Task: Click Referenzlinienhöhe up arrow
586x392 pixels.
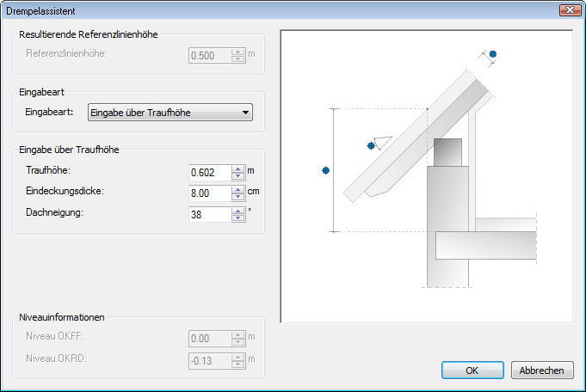Action: pos(237,52)
